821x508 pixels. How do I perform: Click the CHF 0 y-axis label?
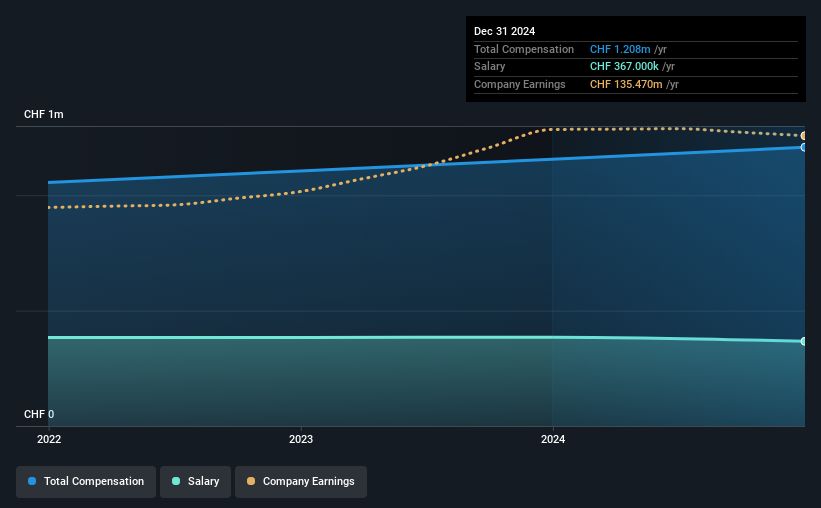pyautogui.click(x=39, y=414)
